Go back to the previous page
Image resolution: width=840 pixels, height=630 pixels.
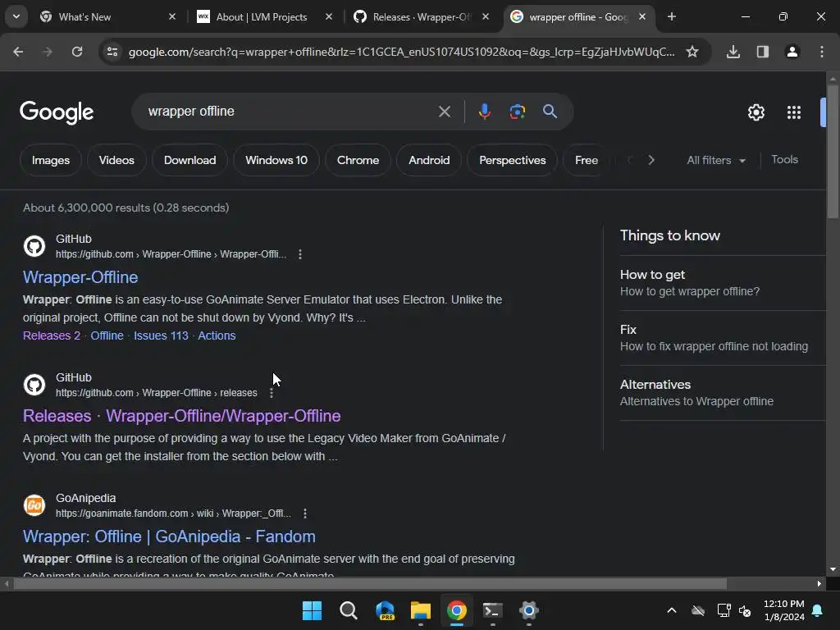[18, 52]
